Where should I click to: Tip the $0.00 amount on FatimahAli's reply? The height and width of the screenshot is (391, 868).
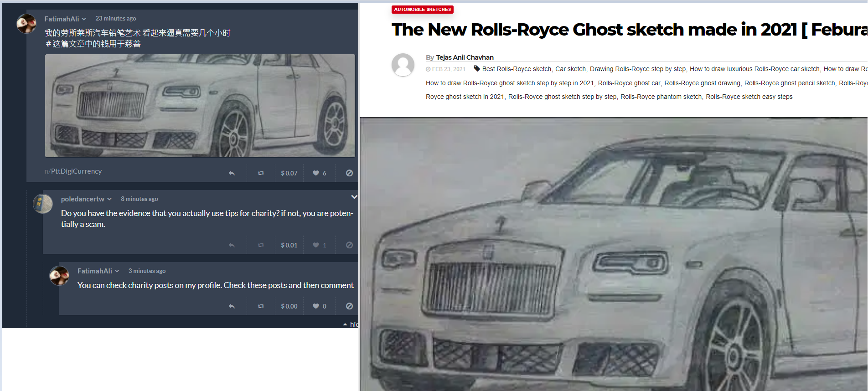click(289, 306)
